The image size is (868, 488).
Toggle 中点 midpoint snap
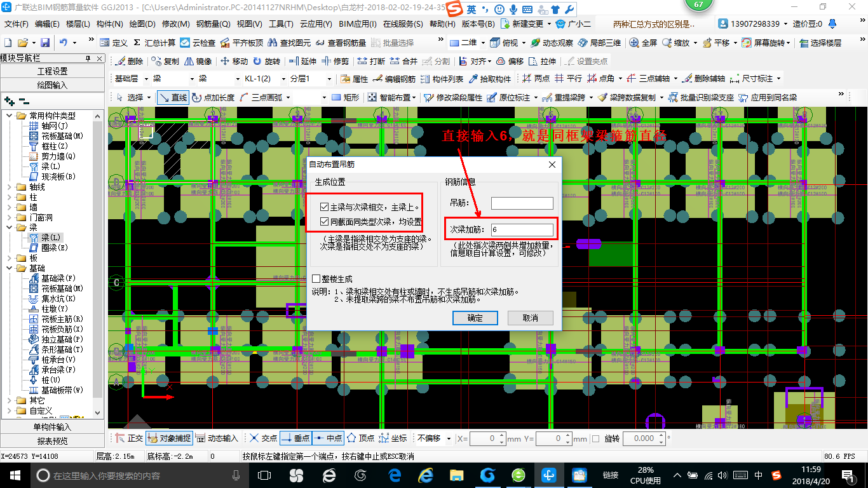329,438
